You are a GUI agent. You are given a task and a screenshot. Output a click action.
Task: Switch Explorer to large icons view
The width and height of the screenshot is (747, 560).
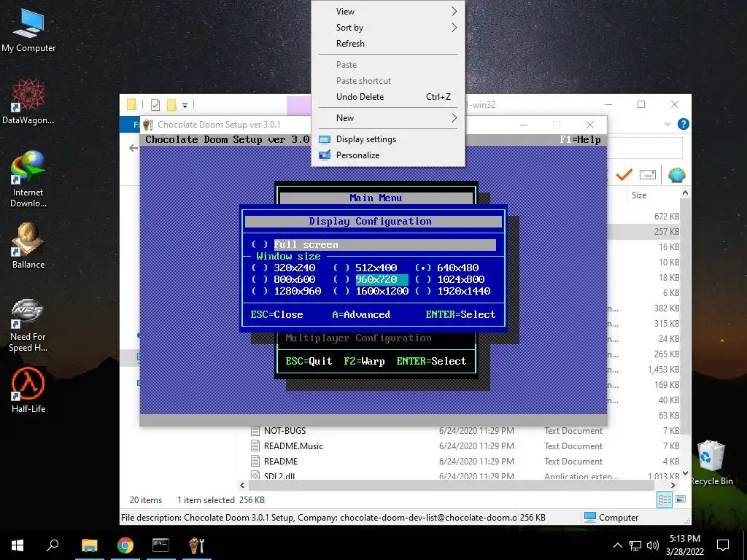(681, 499)
